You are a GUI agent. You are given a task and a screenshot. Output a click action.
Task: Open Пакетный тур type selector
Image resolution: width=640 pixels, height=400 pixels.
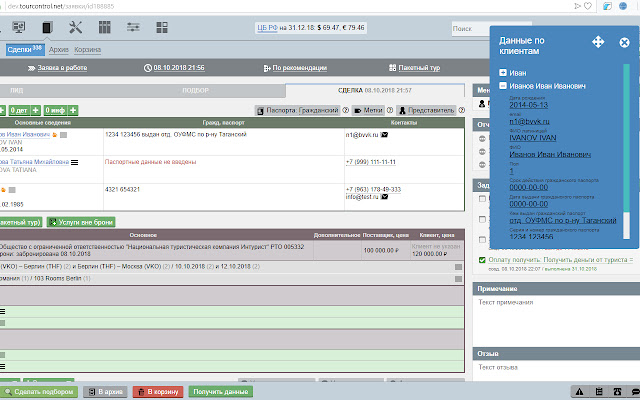click(419, 68)
